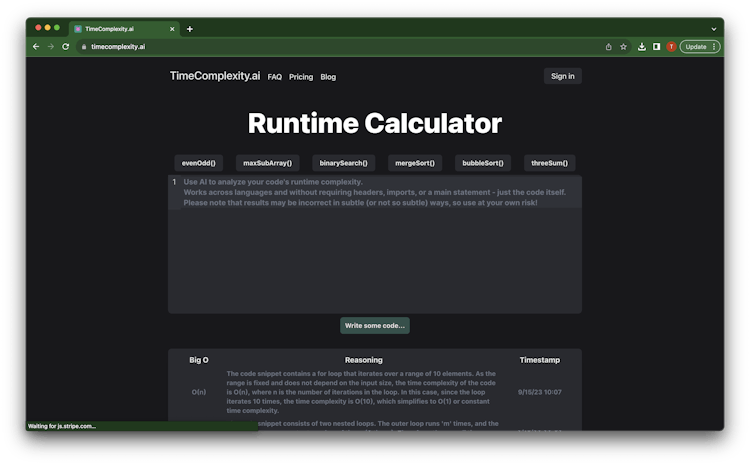Load the bubbleSort() example

pos(483,163)
